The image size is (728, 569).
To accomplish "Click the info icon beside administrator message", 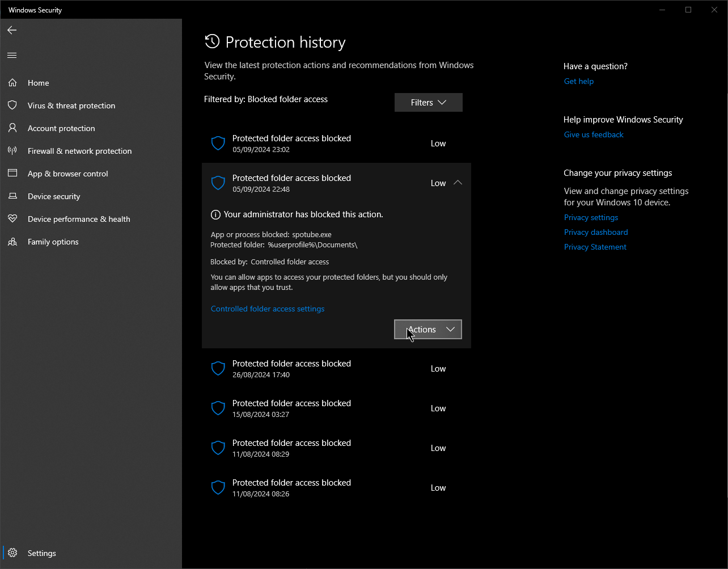I will coord(215,214).
